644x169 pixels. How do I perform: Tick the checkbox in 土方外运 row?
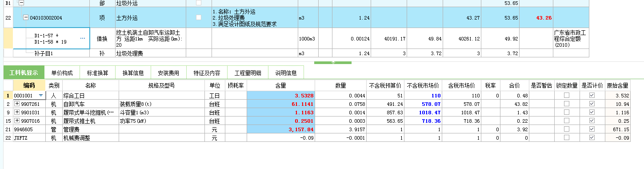(x=199, y=17)
